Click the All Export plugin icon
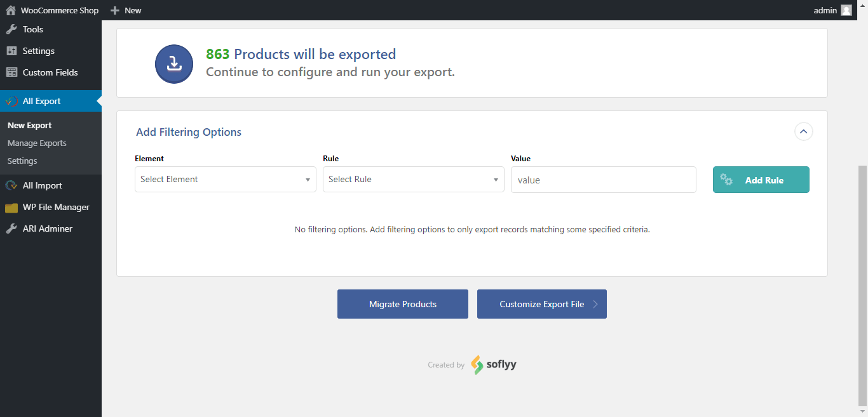868x417 pixels. coord(11,101)
